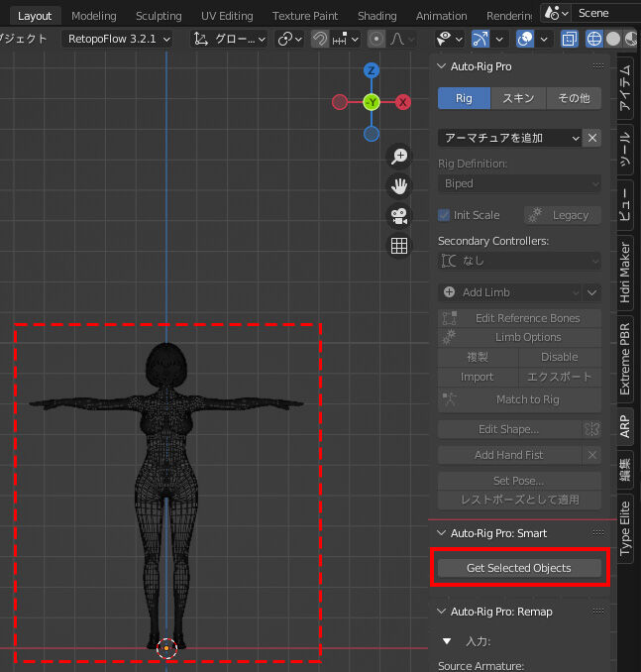The height and width of the screenshot is (672, 641).
Task: Open RetopoFlow 3.2.1 menu
Action: [118, 40]
